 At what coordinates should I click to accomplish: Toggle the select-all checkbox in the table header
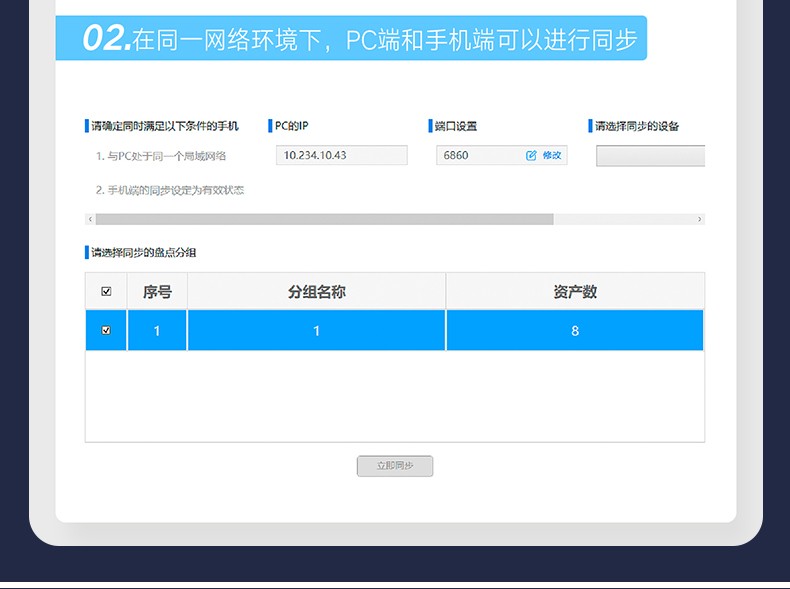click(x=106, y=292)
